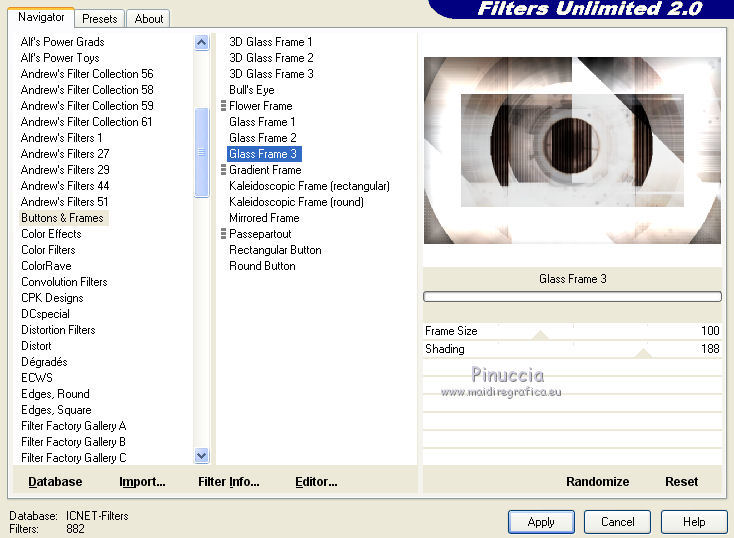The width and height of the screenshot is (734, 538).
Task: Open Help
Action: coord(694,522)
